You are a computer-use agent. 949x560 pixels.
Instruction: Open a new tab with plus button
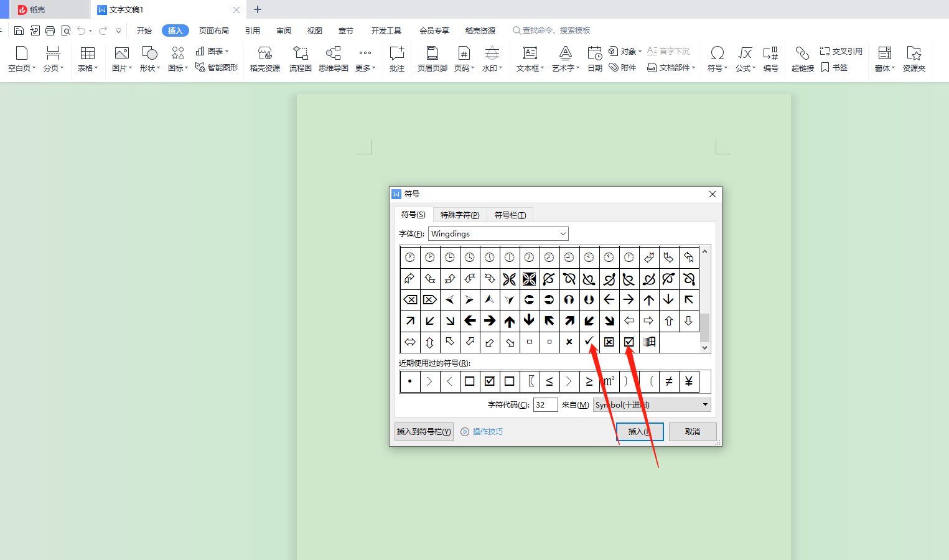pyautogui.click(x=258, y=9)
